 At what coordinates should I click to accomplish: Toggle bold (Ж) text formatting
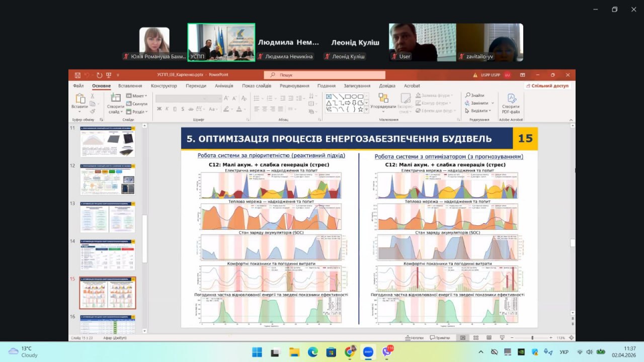click(159, 109)
